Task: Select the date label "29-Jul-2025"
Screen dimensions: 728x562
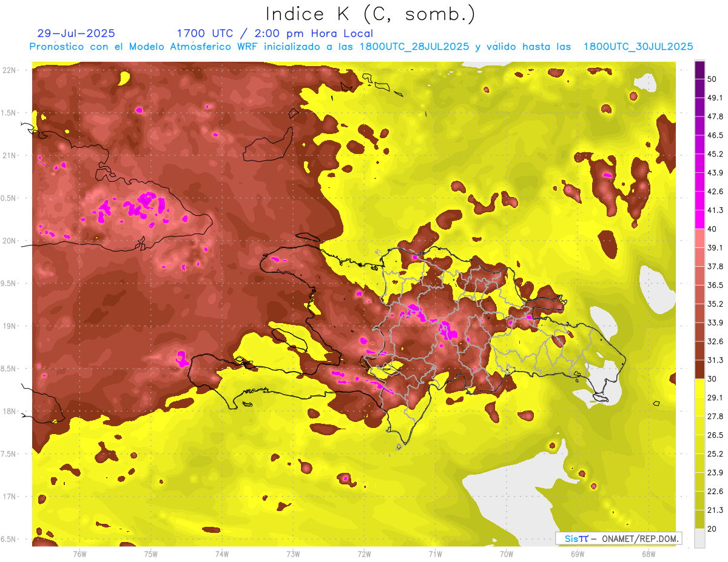Action: 76,33
